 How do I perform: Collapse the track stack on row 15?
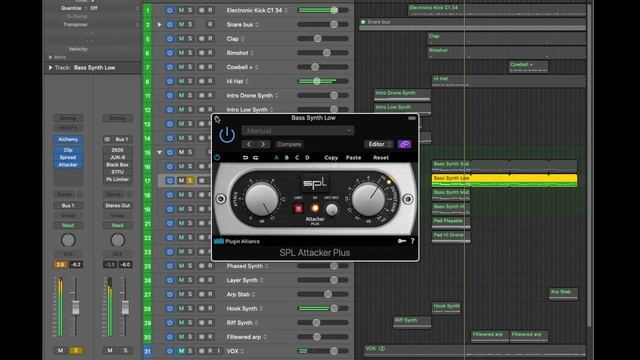[160, 152]
